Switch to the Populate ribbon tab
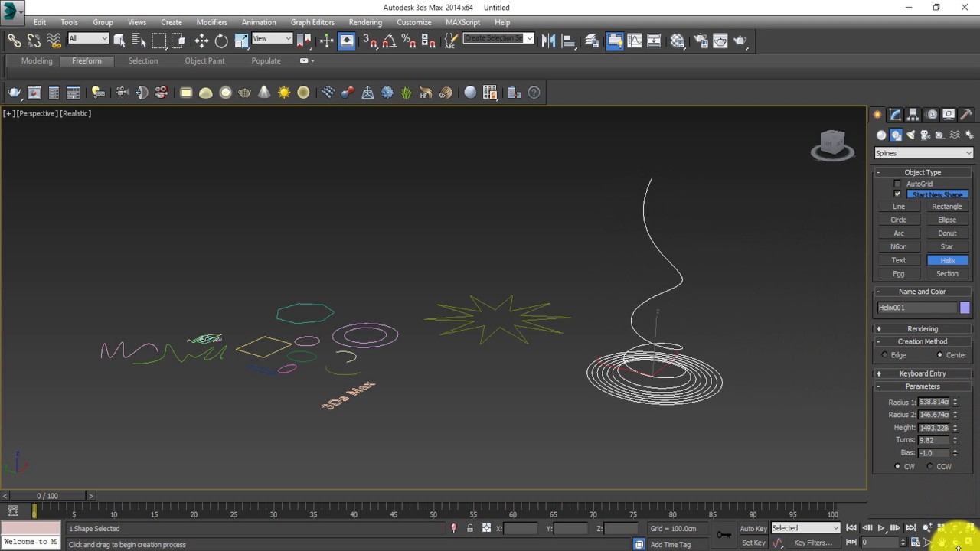980x551 pixels. [266, 60]
